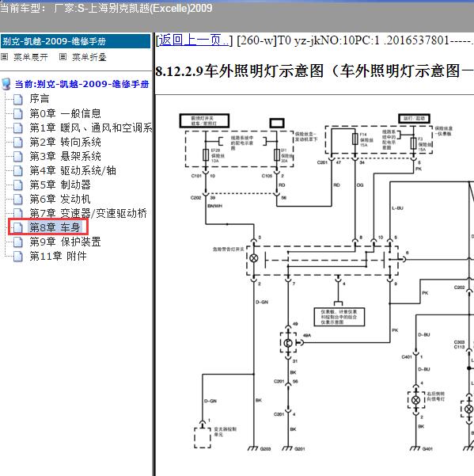
Task: Click the EF28 10A fuse symbol
Action: pos(206,155)
